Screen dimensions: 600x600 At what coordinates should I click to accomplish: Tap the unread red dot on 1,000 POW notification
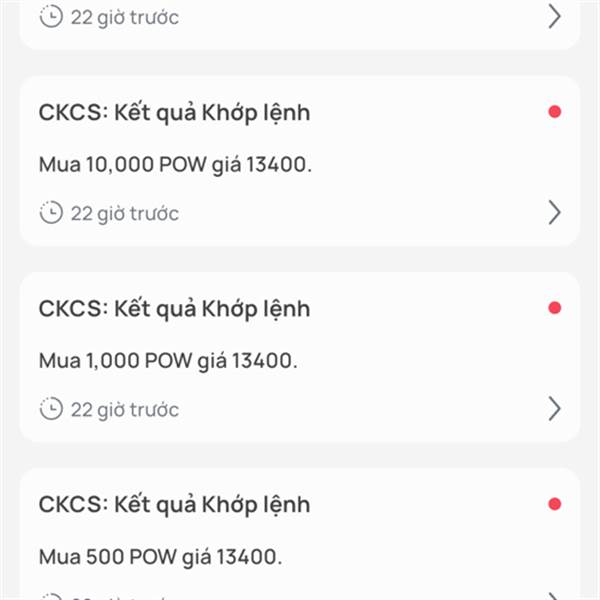pos(554,308)
